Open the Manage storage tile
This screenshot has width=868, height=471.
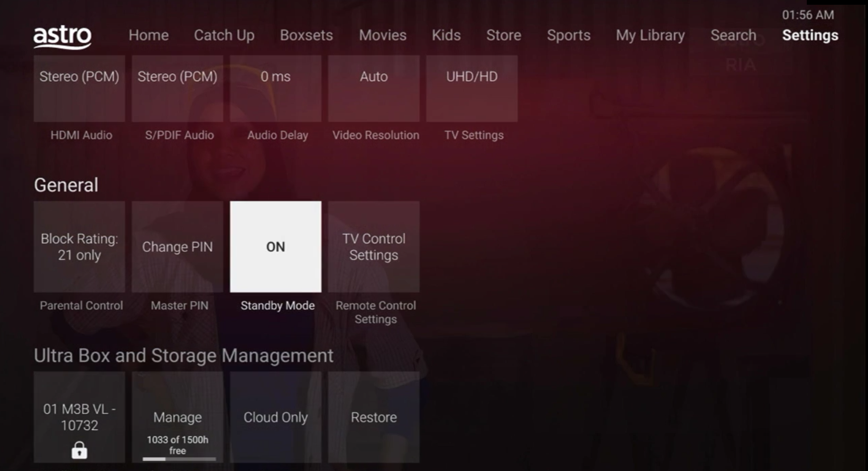[x=177, y=417]
